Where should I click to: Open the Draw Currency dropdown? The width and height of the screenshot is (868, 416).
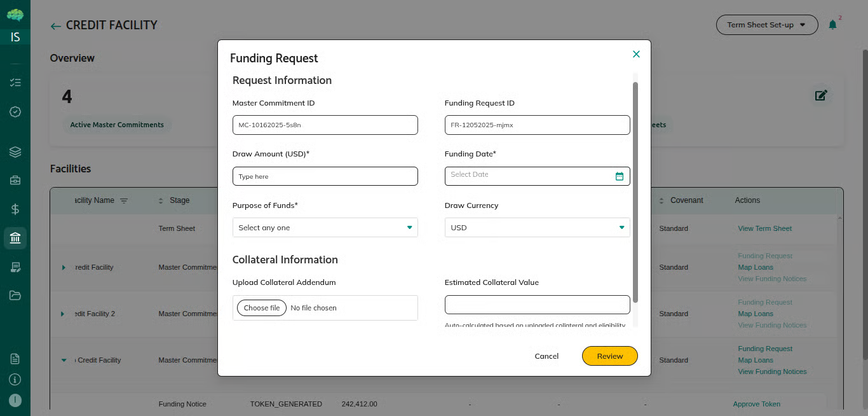click(537, 228)
